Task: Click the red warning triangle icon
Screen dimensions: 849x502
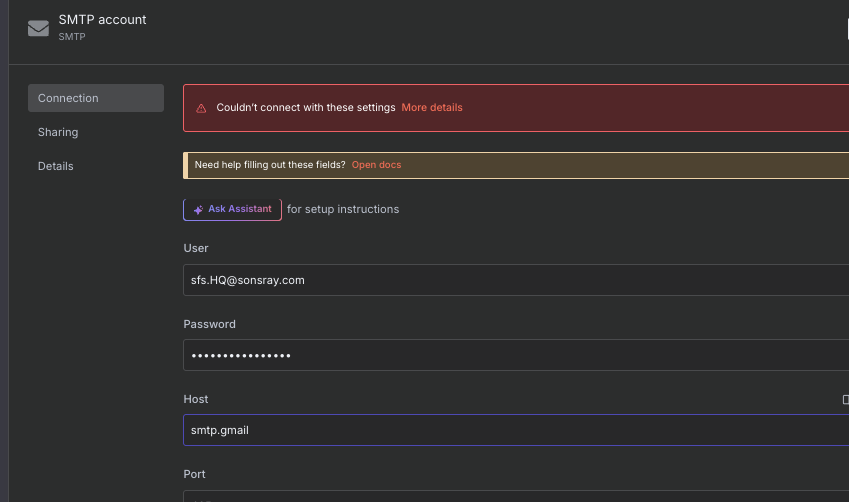Action: [x=201, y=108]
